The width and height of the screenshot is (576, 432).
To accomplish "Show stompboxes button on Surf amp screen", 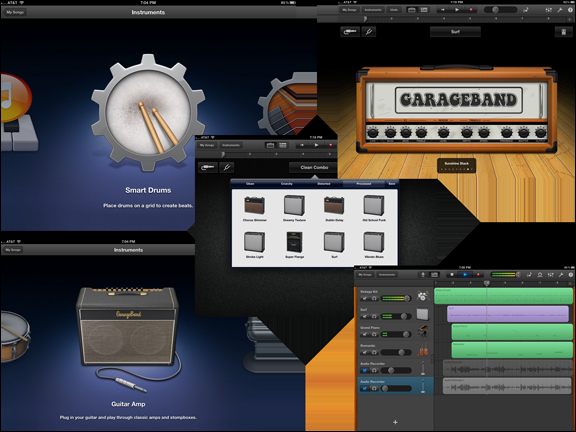I will pos(564,32).
